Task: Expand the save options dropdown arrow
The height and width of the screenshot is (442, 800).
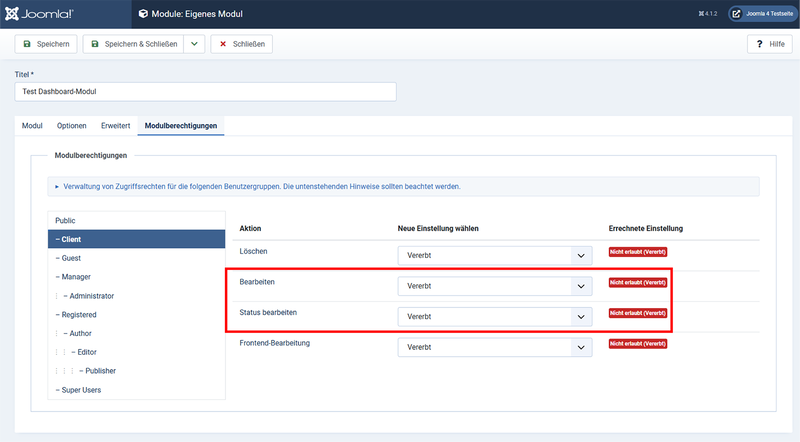Action: pyautogui.click(x=194, y=44)
